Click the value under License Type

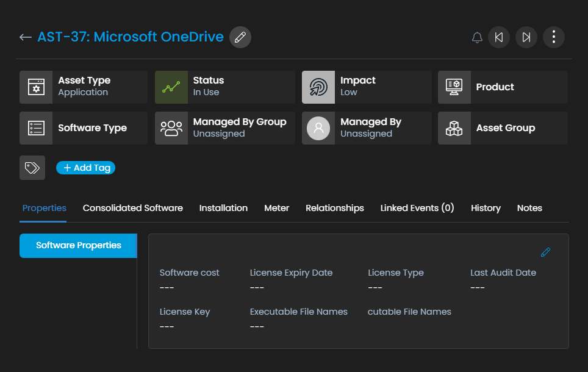pyautogui.click(x=375, y=288)
